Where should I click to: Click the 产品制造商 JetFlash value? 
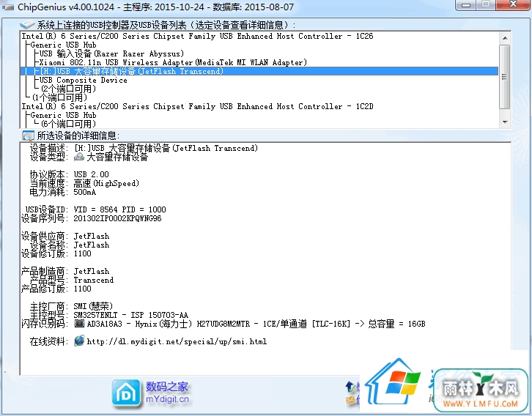point(92,271)
